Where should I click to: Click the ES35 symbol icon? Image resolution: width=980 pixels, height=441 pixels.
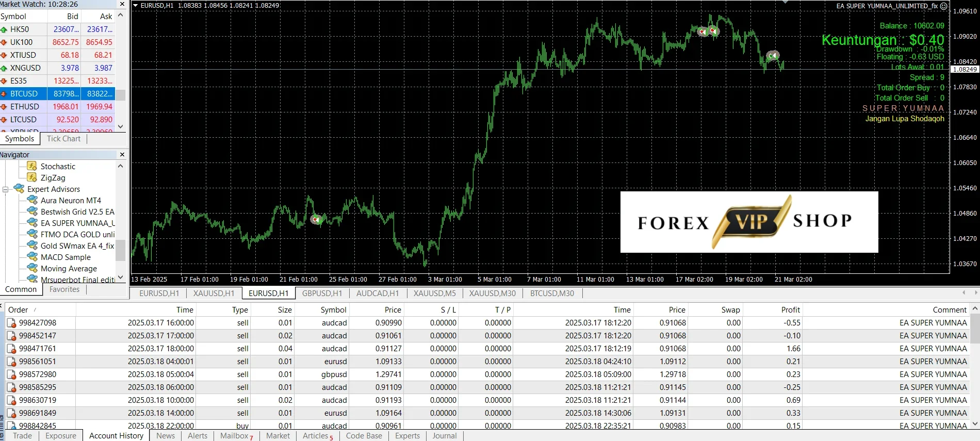pos(4,81)
